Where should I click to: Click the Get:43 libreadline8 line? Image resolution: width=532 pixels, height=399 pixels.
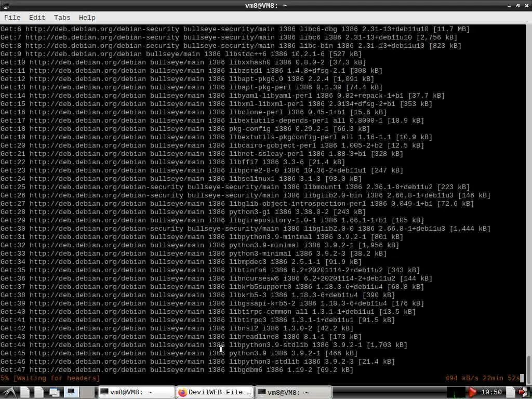(181, 337)
